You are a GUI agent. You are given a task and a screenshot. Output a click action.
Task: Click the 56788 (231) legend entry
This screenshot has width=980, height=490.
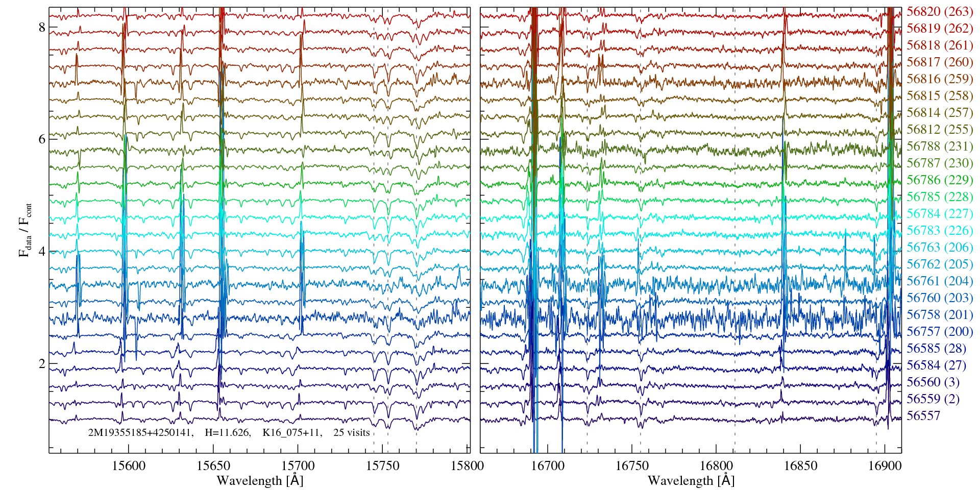point(939,146)
